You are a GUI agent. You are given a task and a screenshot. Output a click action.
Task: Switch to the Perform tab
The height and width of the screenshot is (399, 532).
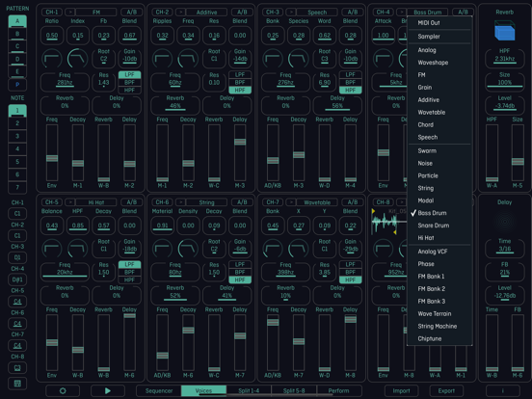pos(339,390)
